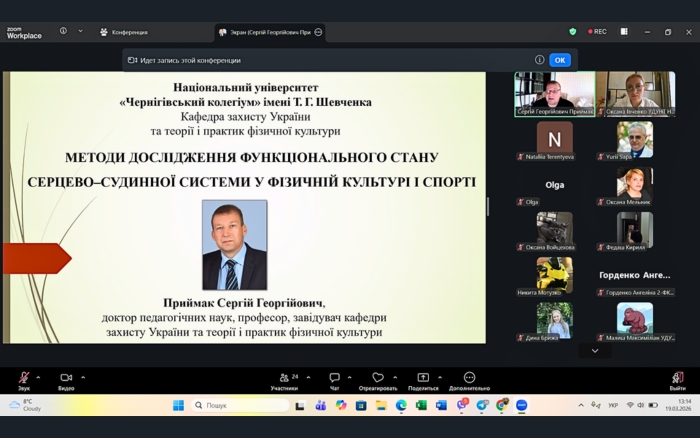The image size is (700, 438).
Task: Open the Чат chat panel
Action: click(335, 378)
